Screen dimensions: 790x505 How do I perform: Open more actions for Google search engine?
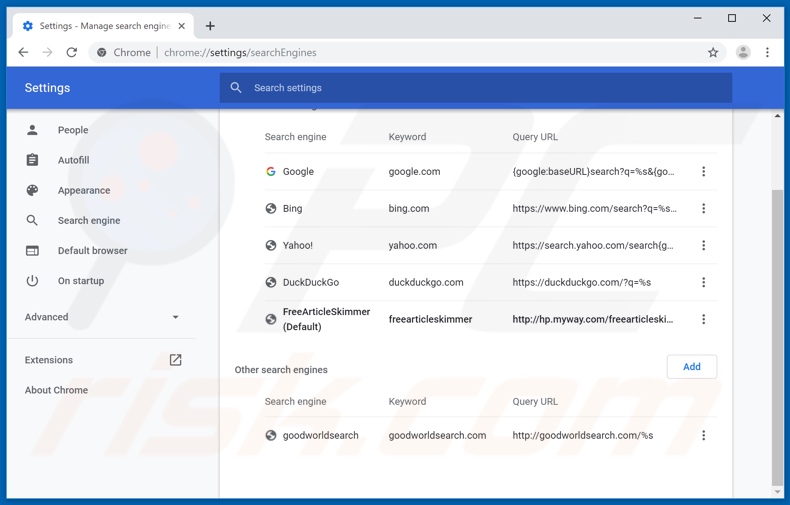703,172
